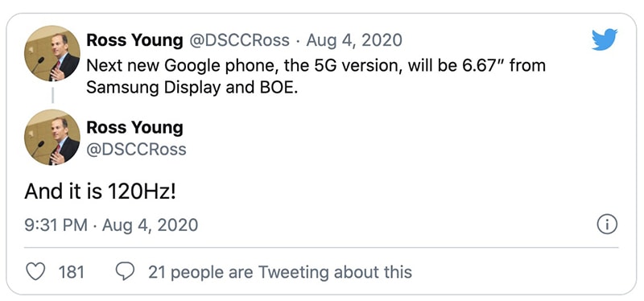Open the @DSCCRoss handle below the reply name
644x301 pixels.
pos(136,149)
